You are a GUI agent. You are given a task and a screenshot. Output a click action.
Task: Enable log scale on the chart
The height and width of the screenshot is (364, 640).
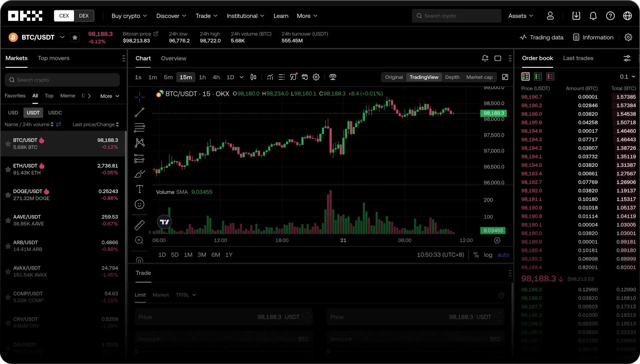pos(488,255)
